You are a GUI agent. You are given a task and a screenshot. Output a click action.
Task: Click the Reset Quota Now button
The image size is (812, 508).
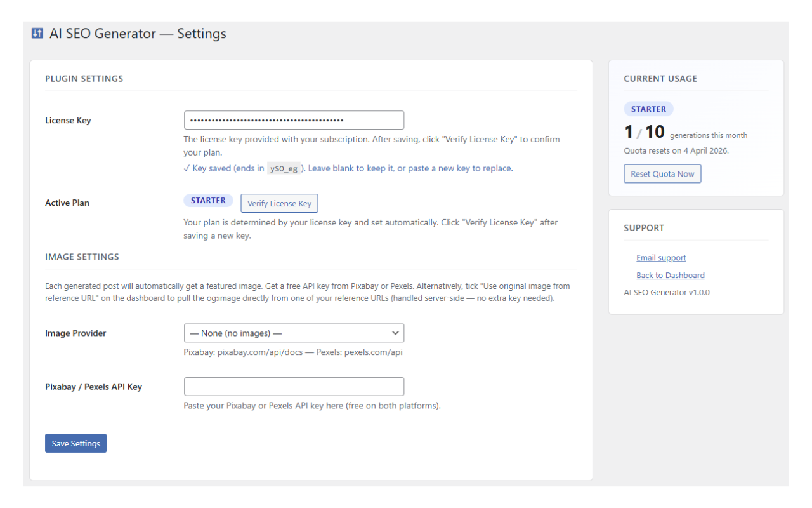click(662, 173)
